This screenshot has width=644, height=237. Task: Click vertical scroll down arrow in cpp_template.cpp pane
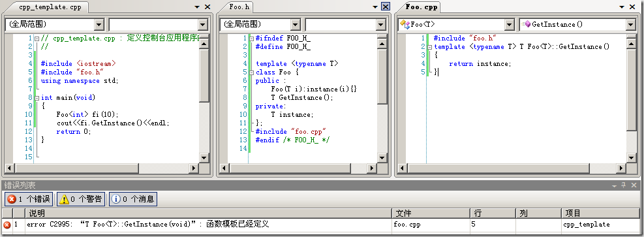204,158
